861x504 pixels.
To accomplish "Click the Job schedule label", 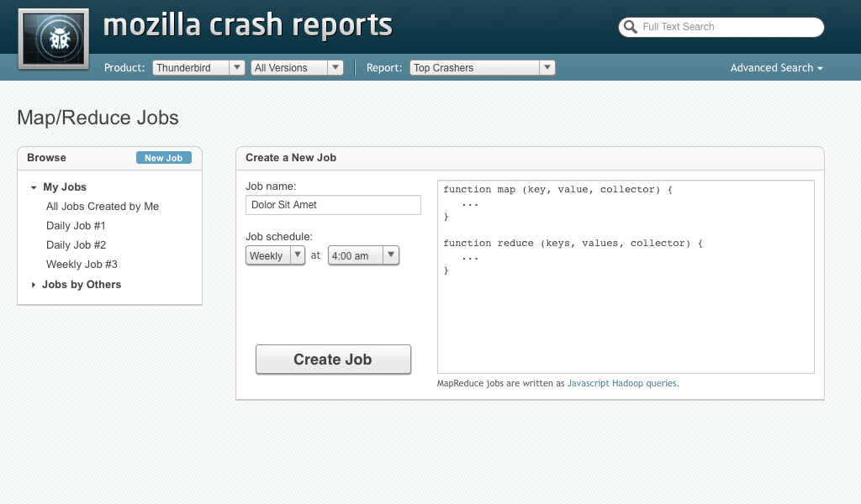I will tap(279, 237).
